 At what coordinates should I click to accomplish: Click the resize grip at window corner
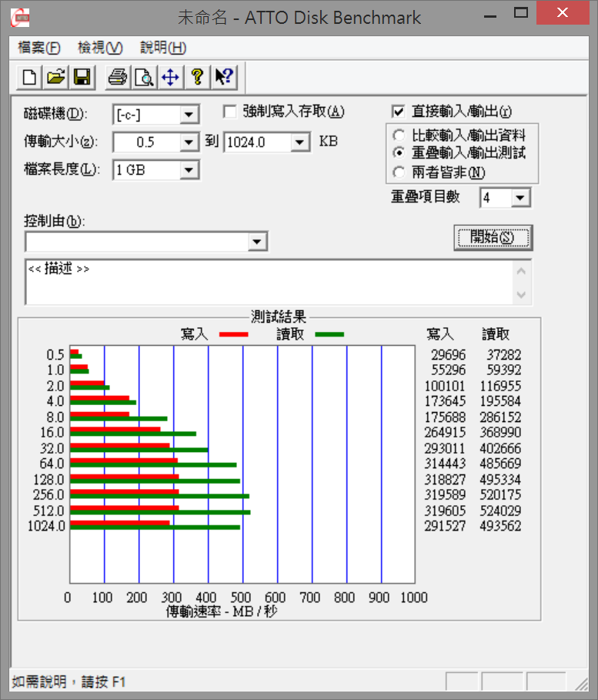(x=582, y=684)
